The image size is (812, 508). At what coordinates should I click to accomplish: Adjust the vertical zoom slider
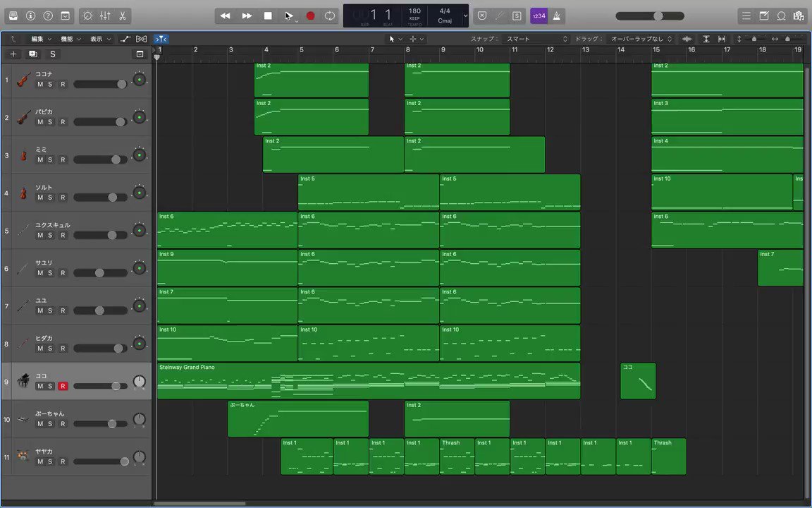(753, 39)
